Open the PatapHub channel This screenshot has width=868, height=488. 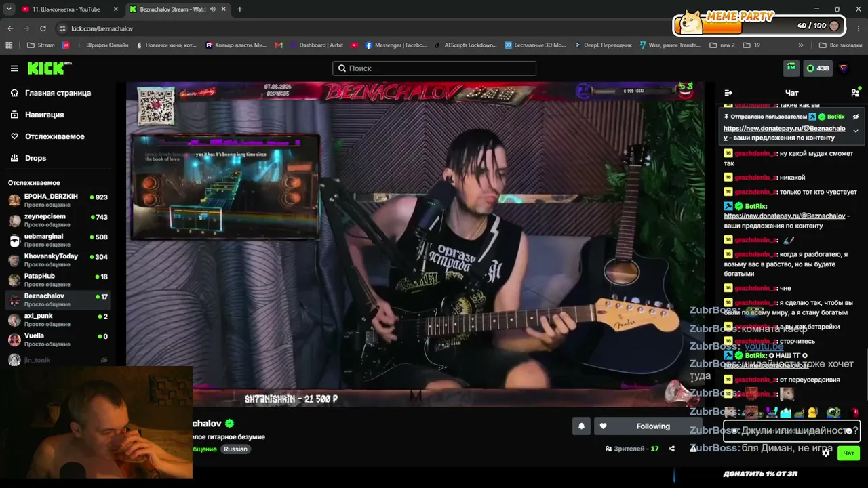[x=58, y=279]
